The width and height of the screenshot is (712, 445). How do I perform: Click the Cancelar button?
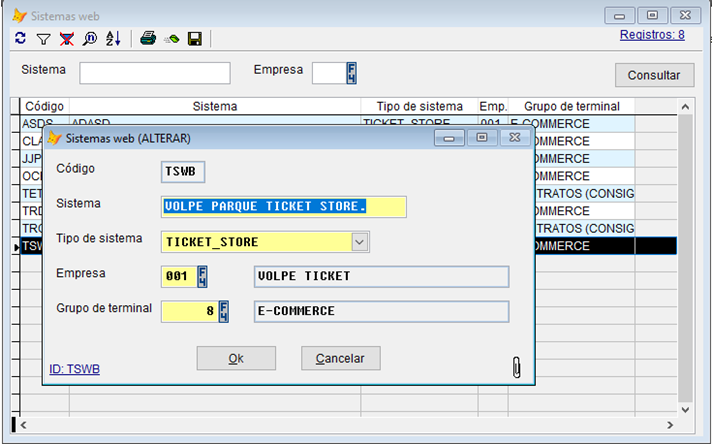tap(340, 358)
